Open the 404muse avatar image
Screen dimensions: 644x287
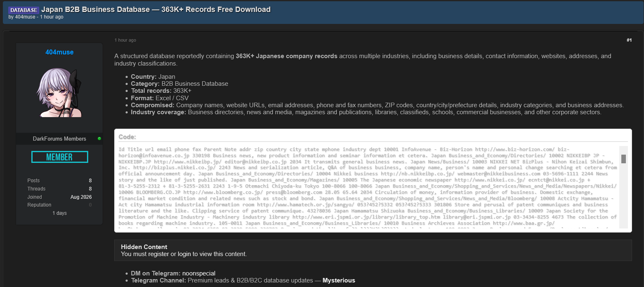pos(59,93)
